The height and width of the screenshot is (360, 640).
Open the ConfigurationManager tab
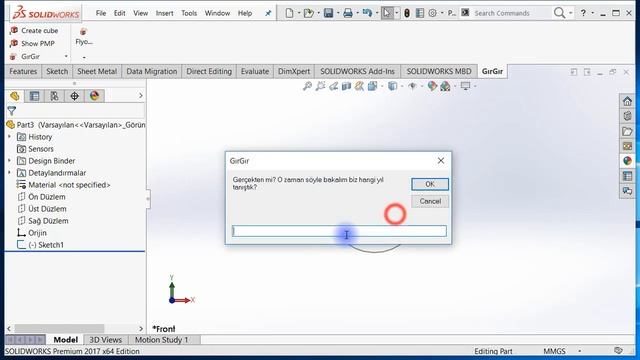coord(54,96)
